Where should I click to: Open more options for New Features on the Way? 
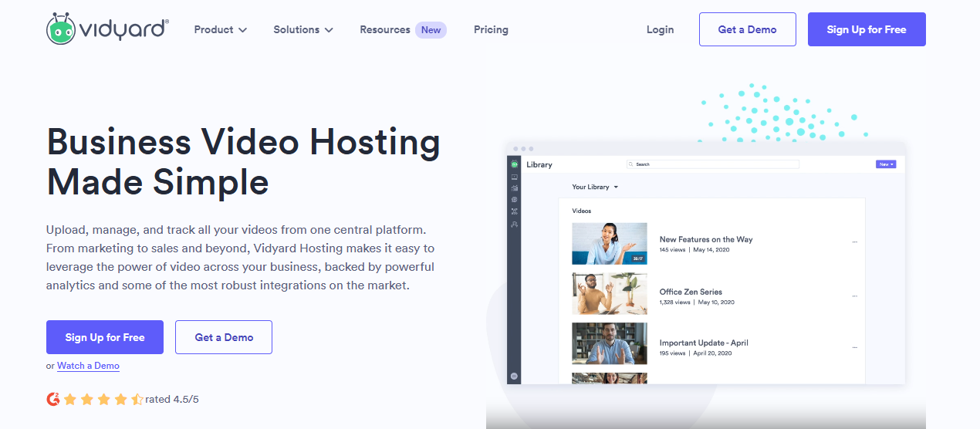pos(854,242)
